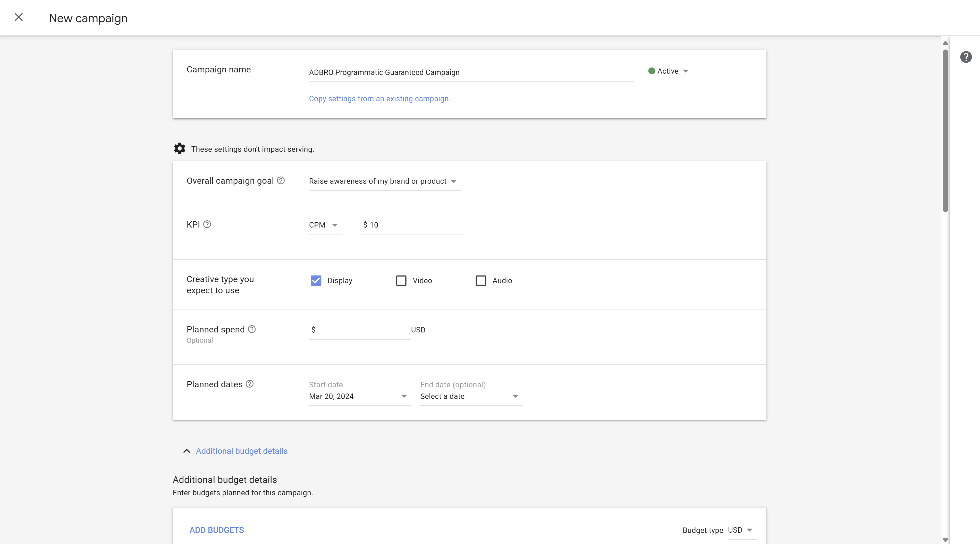Close the New campaign editor with the X
980x544 pixels.
coord(19,17)
